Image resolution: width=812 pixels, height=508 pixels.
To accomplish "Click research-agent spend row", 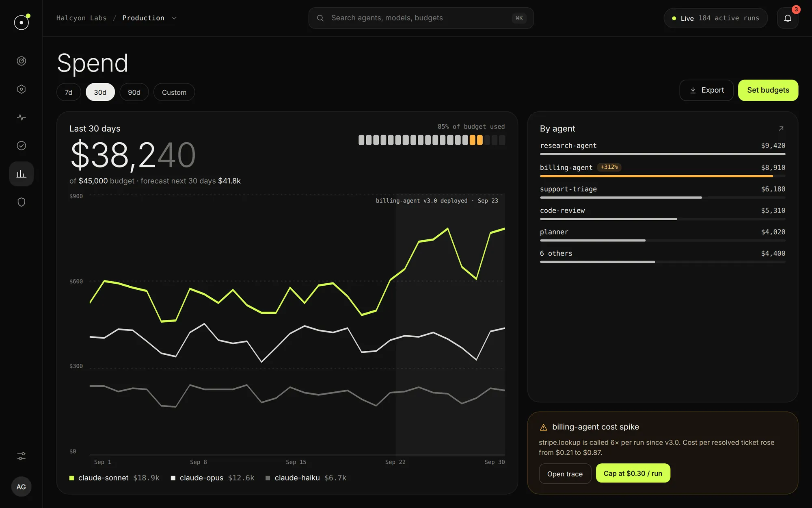I will click(663, 149).
